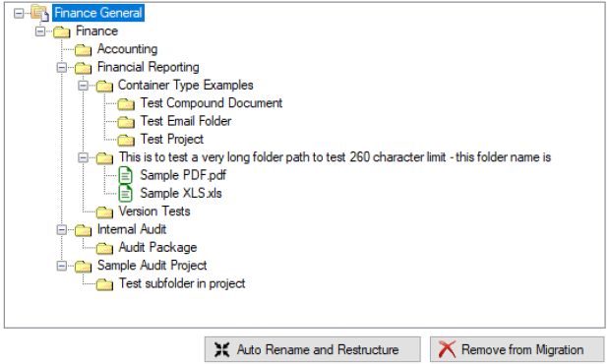611x364 pixels.
Task: Collapse the Sample Audit Project folder
Action: point(62,266)
